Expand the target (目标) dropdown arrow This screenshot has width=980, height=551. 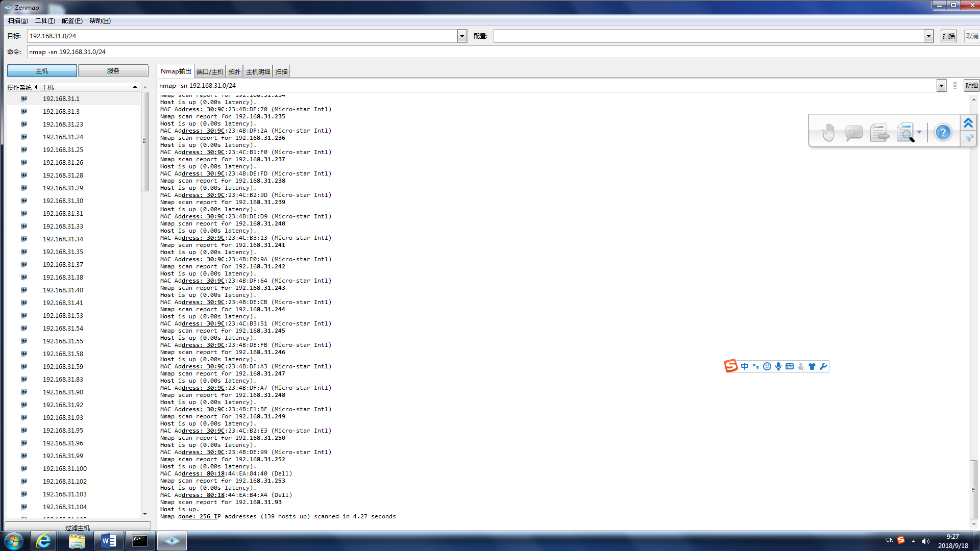[x=462, y=36]
